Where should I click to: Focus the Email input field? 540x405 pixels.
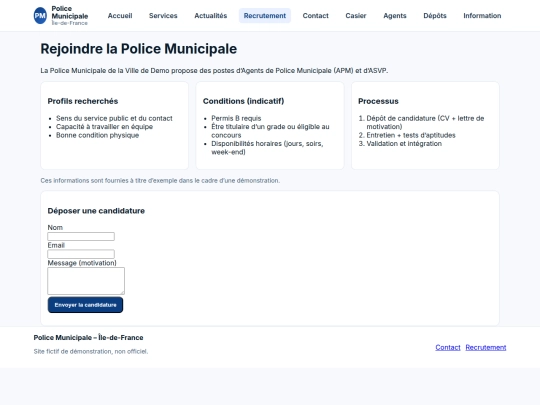pos(81,254)
